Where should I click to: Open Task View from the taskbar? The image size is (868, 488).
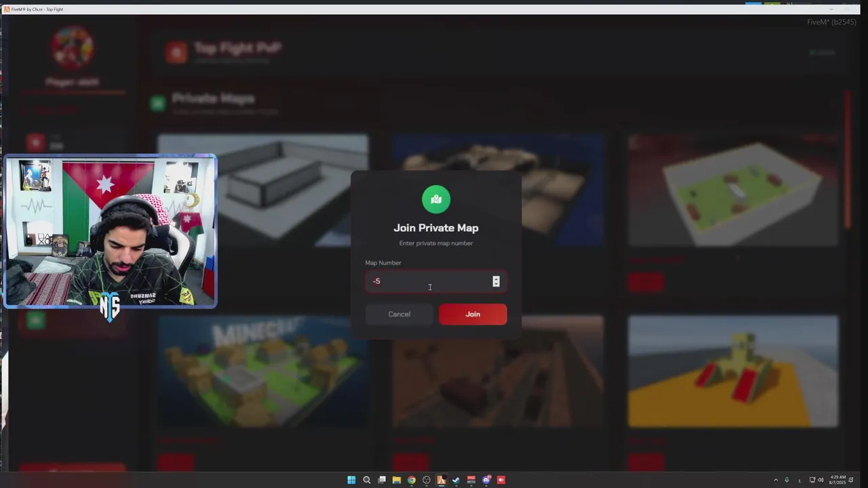[x=382, y=480]
